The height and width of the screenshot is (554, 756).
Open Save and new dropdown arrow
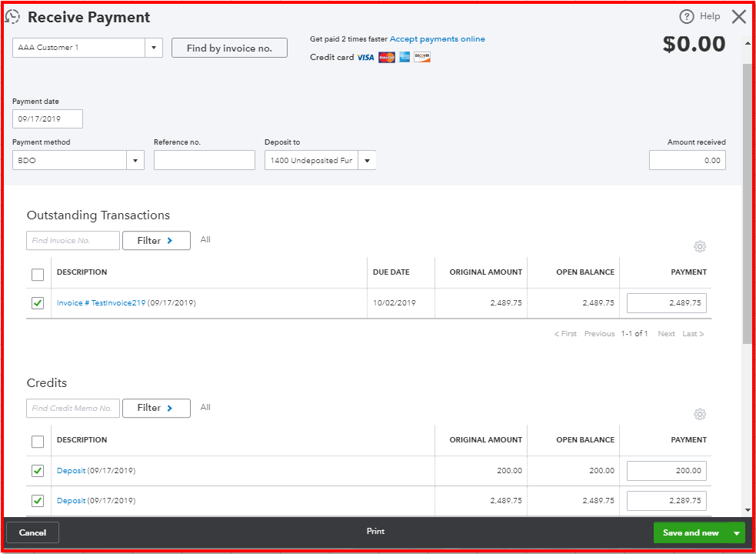click(x=736, y=532)
